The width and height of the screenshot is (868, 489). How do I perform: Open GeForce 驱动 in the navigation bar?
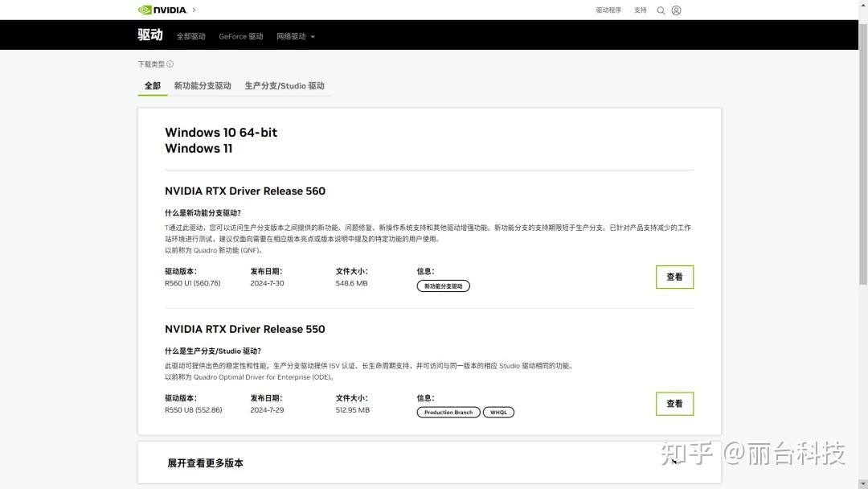pos(241,36)
